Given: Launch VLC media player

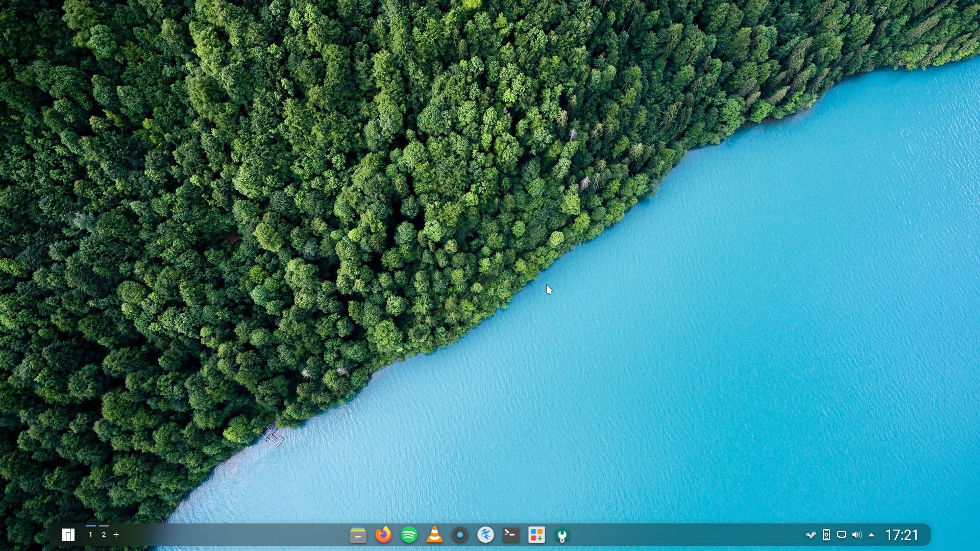Looking at the screenshot, I should [434, 535].
